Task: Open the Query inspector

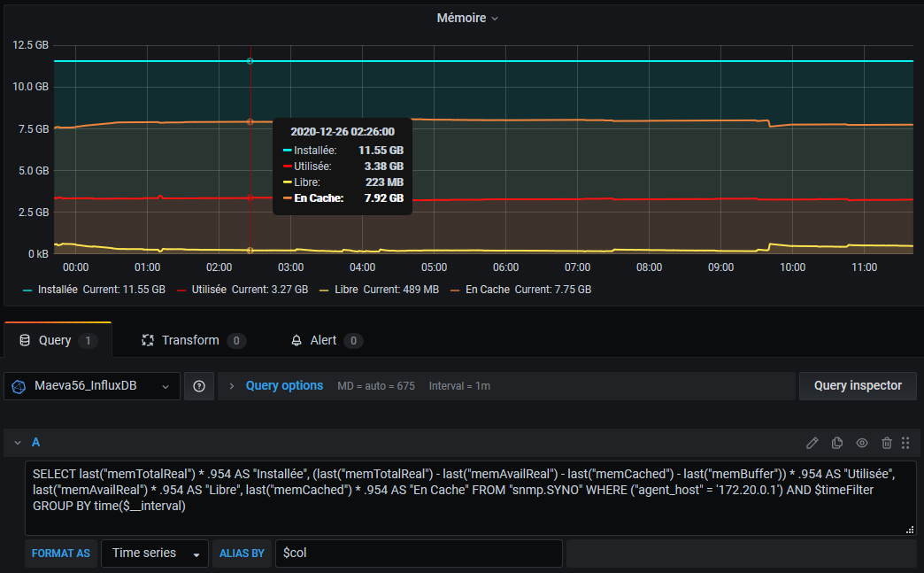Action: 857,386
